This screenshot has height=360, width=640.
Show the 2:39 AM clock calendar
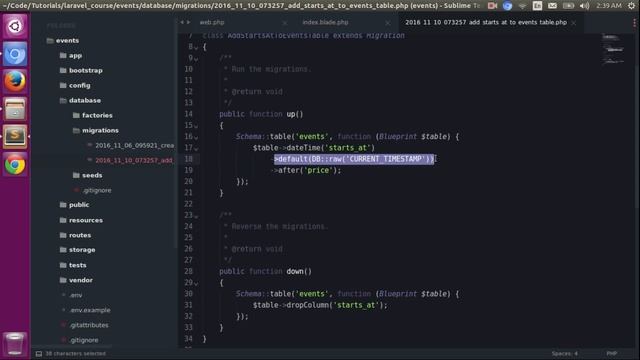[x=609, y=6]
